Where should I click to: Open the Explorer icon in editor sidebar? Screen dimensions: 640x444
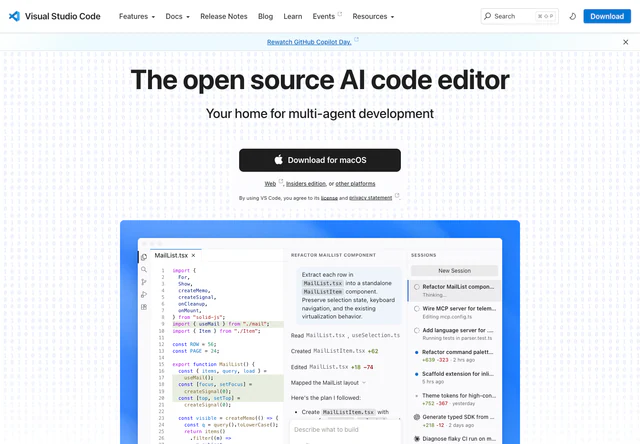tap(144, 257)
